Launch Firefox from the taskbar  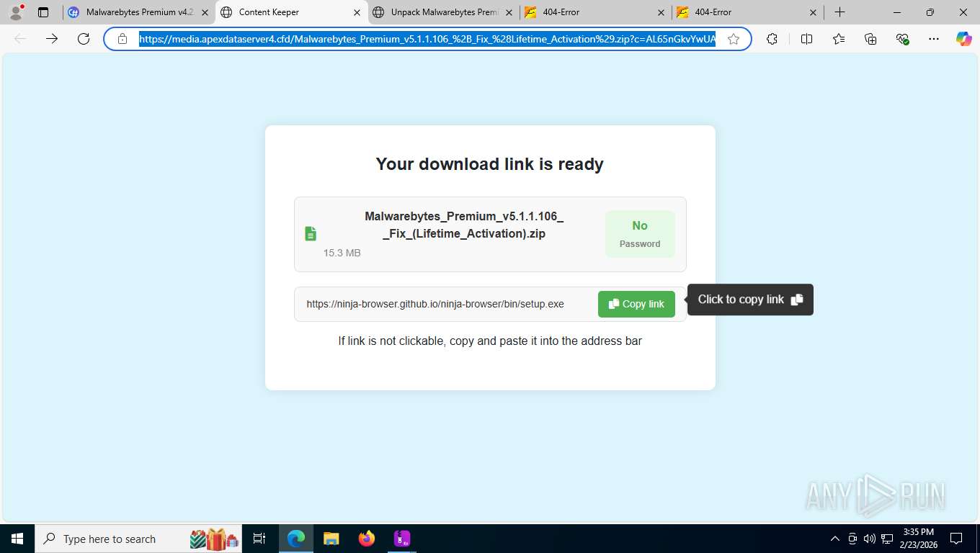[x=367, y=539]
